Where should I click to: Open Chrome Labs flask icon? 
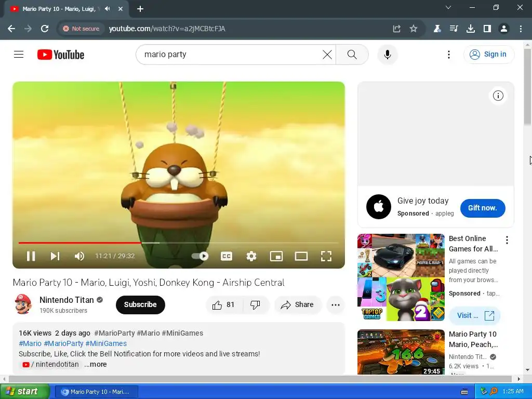click(x=437, y=29)
